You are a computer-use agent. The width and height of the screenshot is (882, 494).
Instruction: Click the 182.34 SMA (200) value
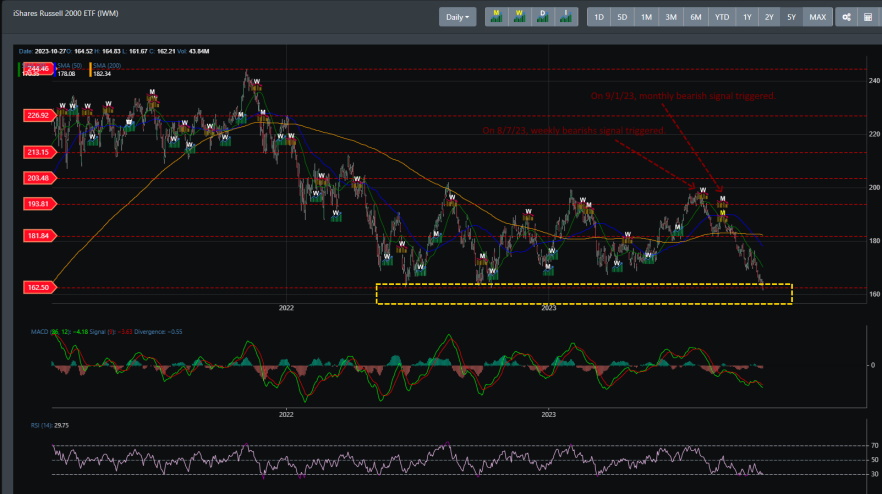(x=102, y=74)
